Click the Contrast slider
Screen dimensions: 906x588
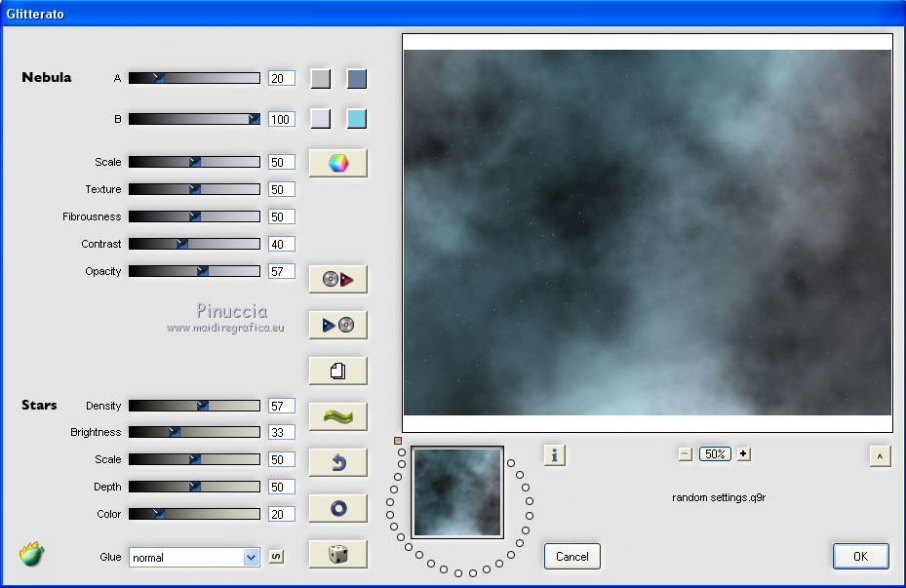coord(194,244)
